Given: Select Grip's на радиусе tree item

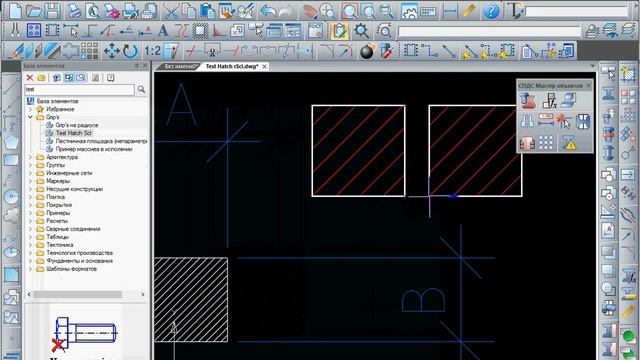Looking at the screenshot, I should pyautogui.click(x=77, y=125).
